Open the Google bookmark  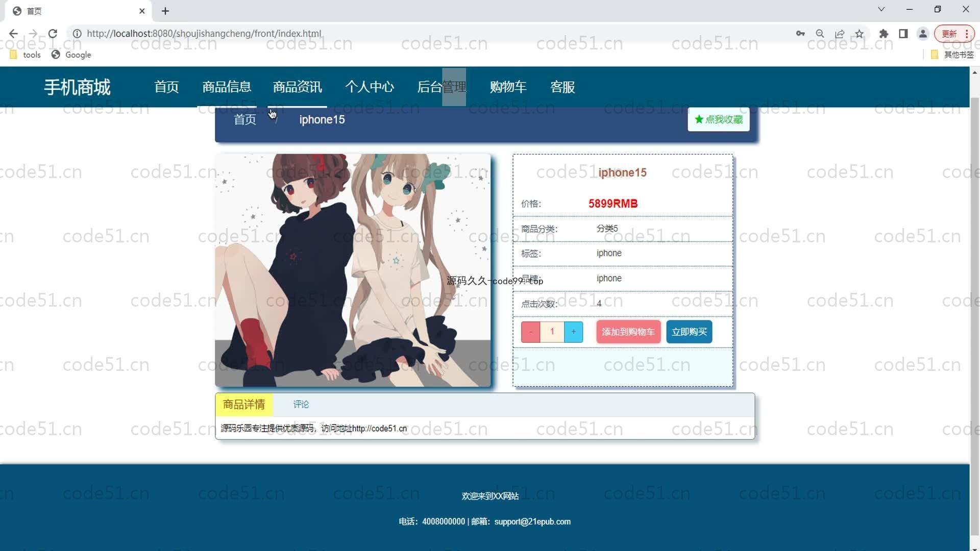[x=71, y=55]
